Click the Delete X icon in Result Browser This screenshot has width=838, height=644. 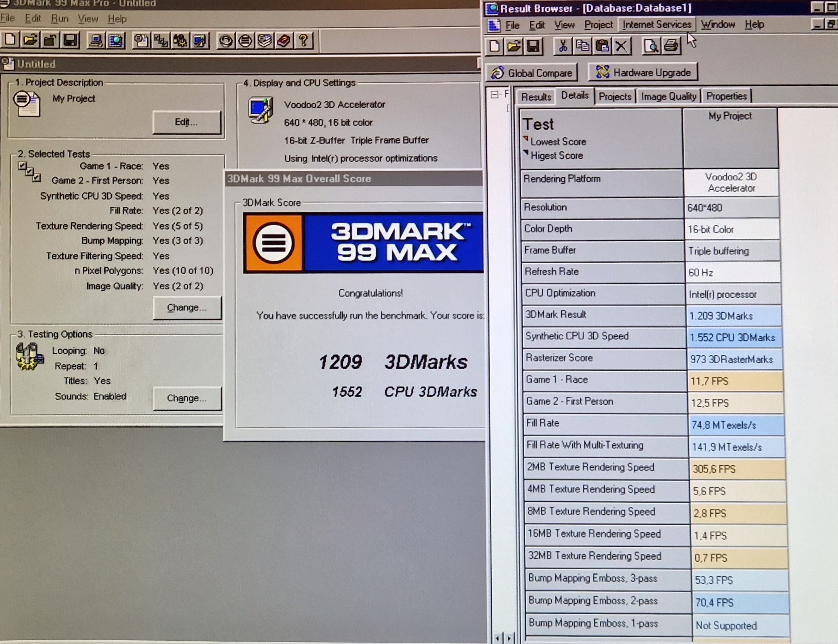tap(621, 46)
